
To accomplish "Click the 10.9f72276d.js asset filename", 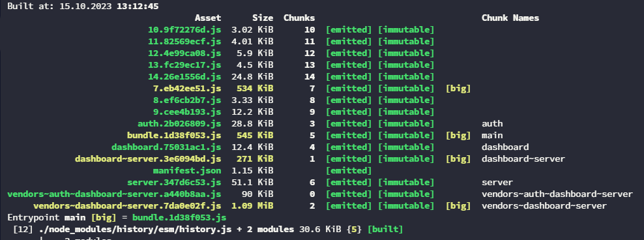I will pyautogui.click(x=185, y=29).
